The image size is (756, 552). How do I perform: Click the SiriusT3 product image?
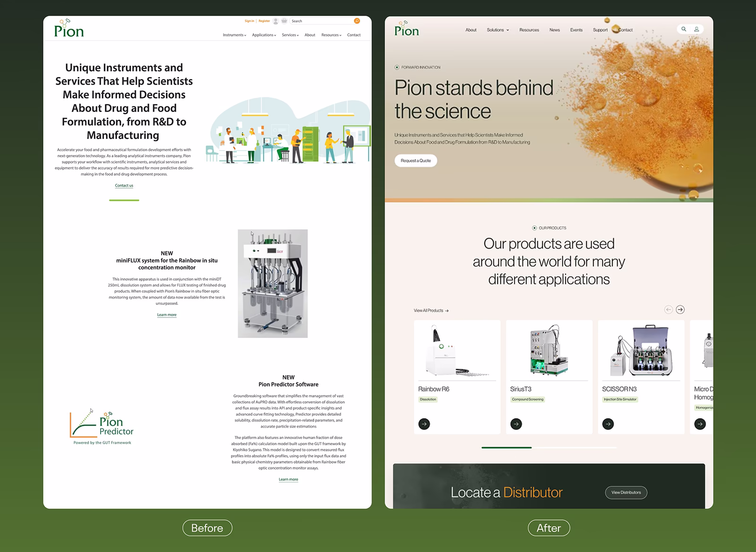tap(549, 351)
